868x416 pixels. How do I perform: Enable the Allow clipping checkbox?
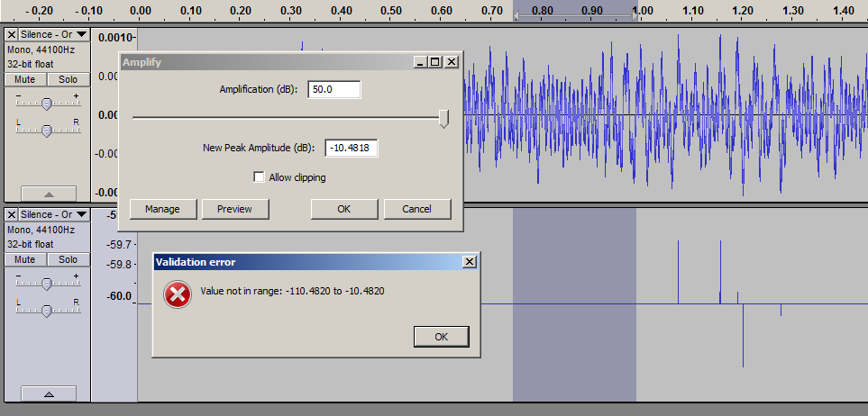260,177
